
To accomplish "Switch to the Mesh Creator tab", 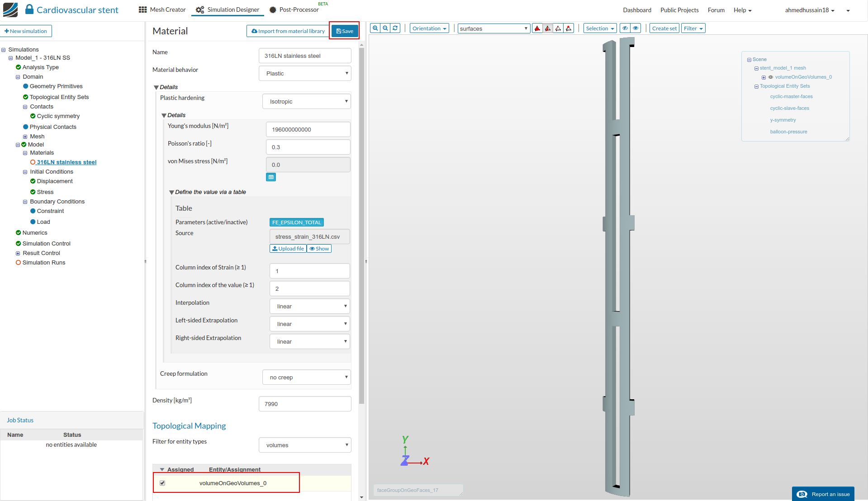I will pyautogui.click(x=162, y=9).
